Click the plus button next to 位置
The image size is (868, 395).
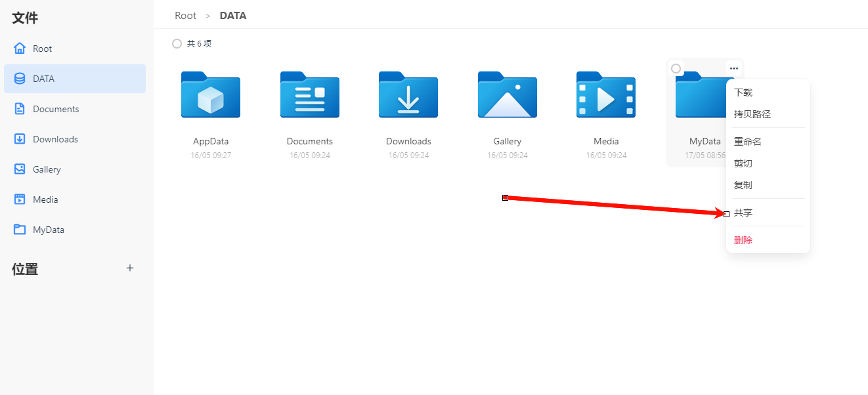pos(130,268)
